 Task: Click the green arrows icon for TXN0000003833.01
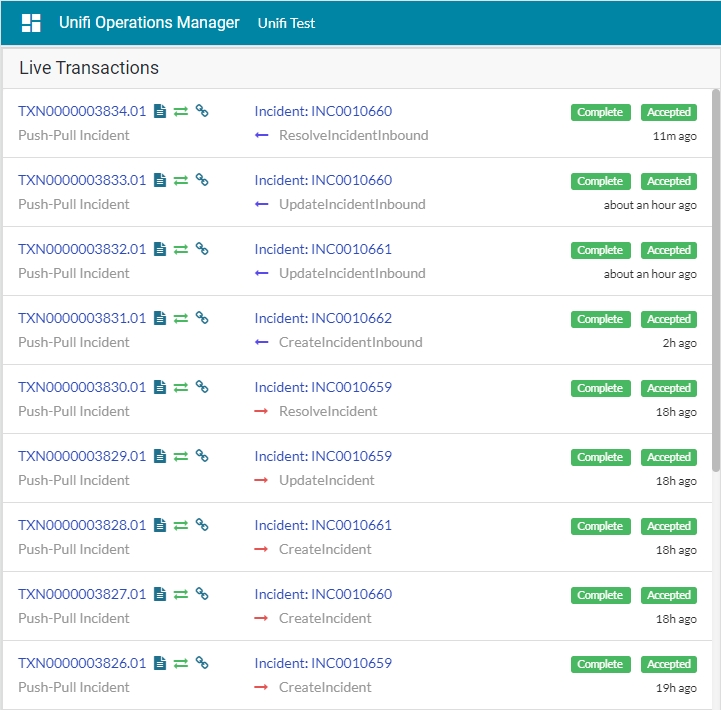tap(181, 180)
